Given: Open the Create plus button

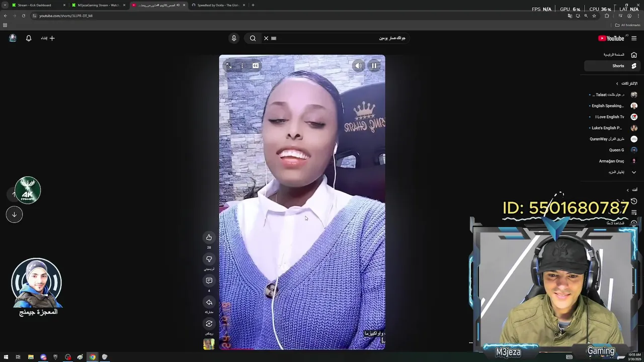Looking at the screenshot, I should tap(48, 38).
